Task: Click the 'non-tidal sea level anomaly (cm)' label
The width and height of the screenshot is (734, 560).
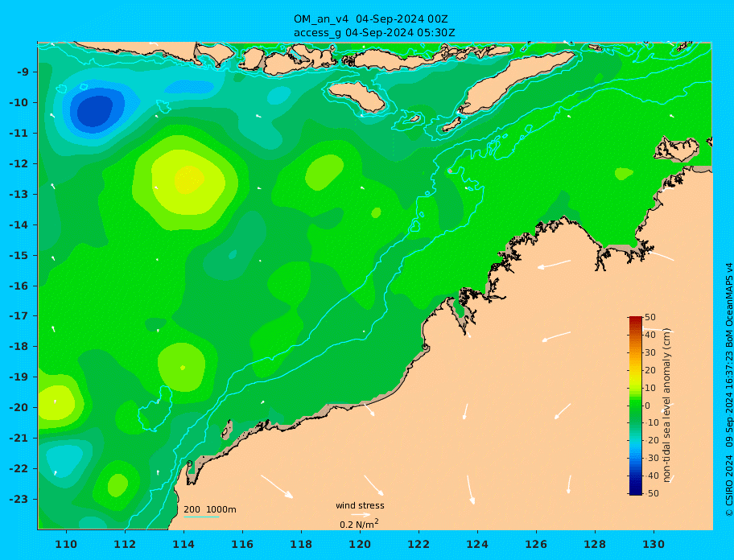Action: pyautogui.click(x=667, y=406)
